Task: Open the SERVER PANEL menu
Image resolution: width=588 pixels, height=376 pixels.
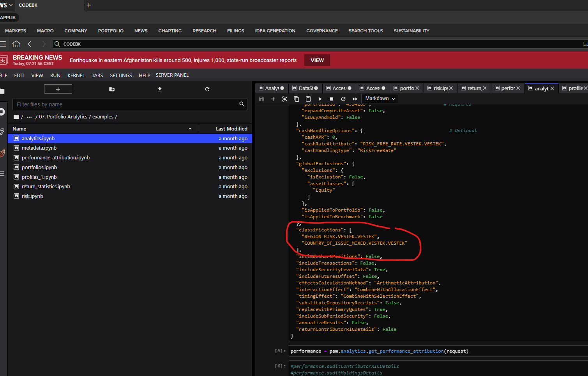Action: coord(172,75)
